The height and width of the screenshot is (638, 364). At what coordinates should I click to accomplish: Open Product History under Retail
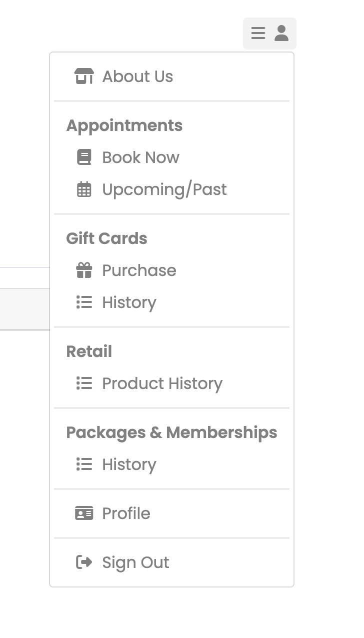[x=171, y=383]
